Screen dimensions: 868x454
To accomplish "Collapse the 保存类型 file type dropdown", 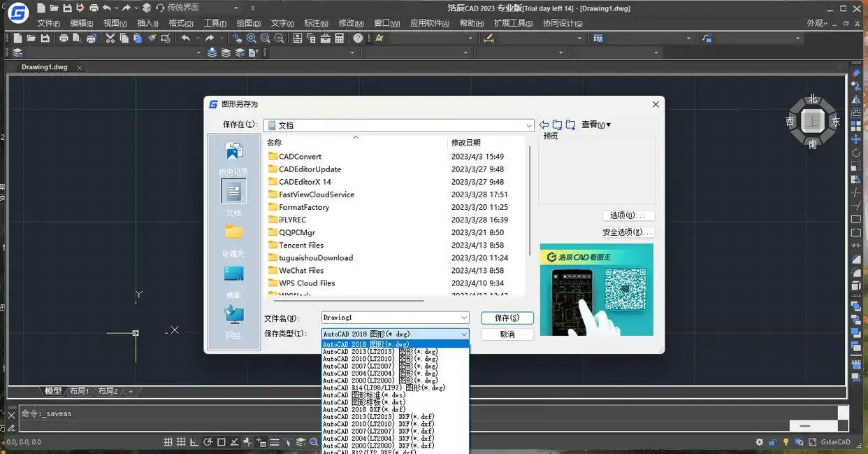I will [464, 334].
